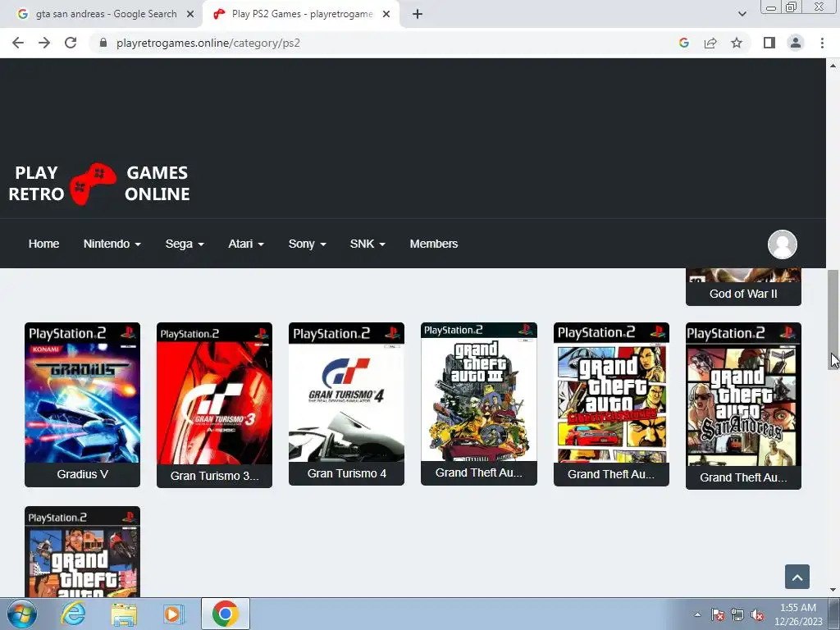Go back with the browser back arrow
This screenshot has width=840, height=630.
(18, 43)
